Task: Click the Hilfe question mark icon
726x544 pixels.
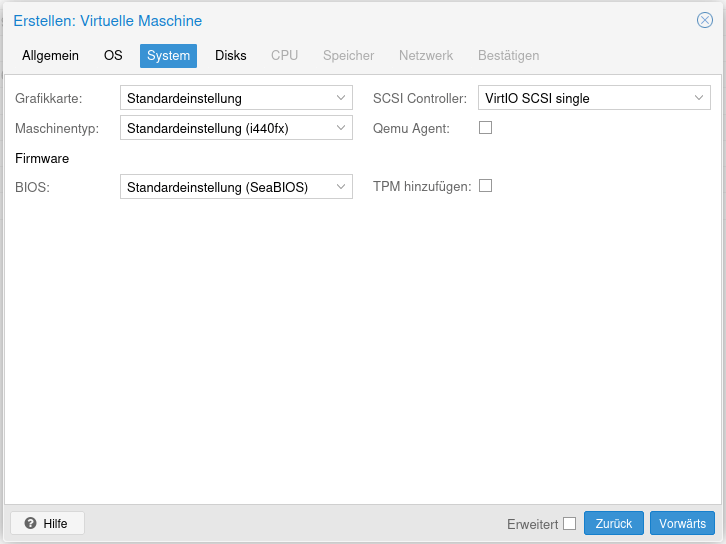Action: [30, 523]
